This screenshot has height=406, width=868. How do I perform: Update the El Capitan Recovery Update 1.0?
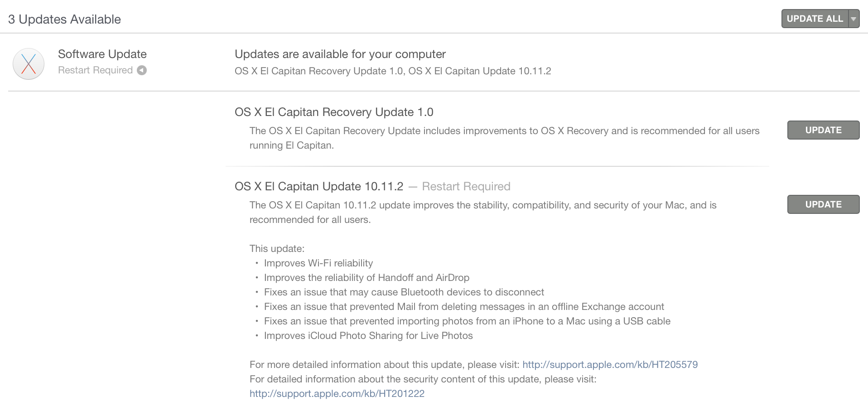click(823, 130)
